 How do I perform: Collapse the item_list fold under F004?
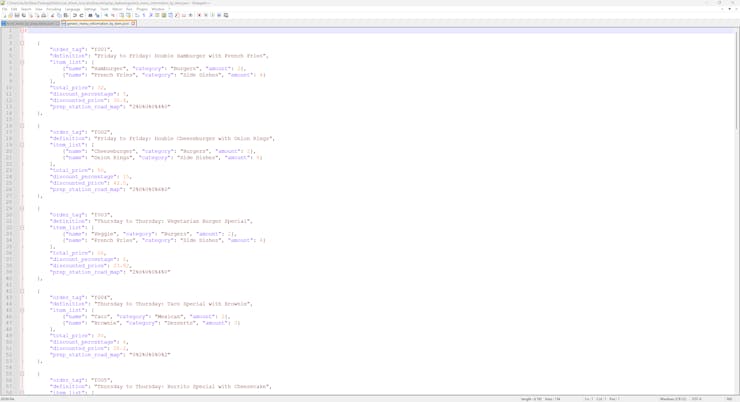coord(22,310)
